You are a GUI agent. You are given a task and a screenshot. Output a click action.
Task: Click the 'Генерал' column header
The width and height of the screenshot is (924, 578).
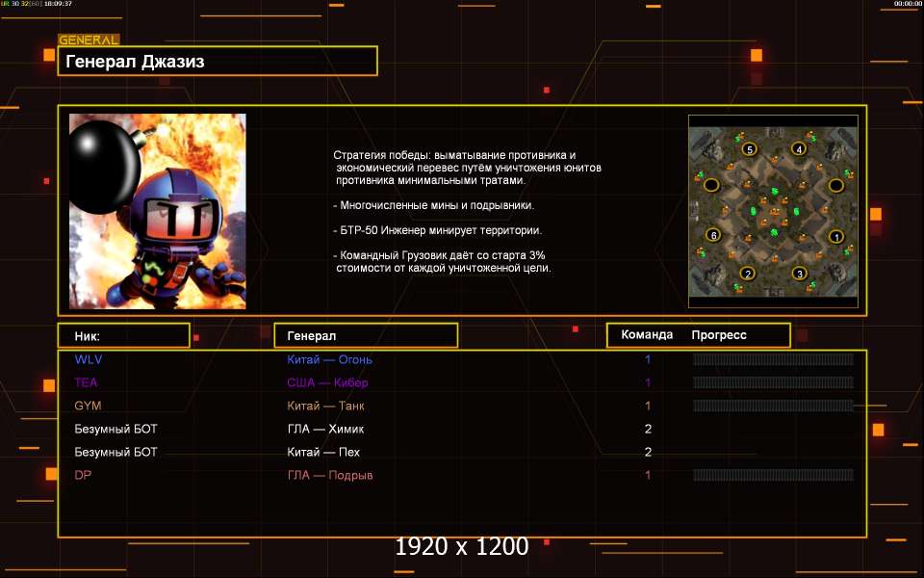tap(311, 336)
